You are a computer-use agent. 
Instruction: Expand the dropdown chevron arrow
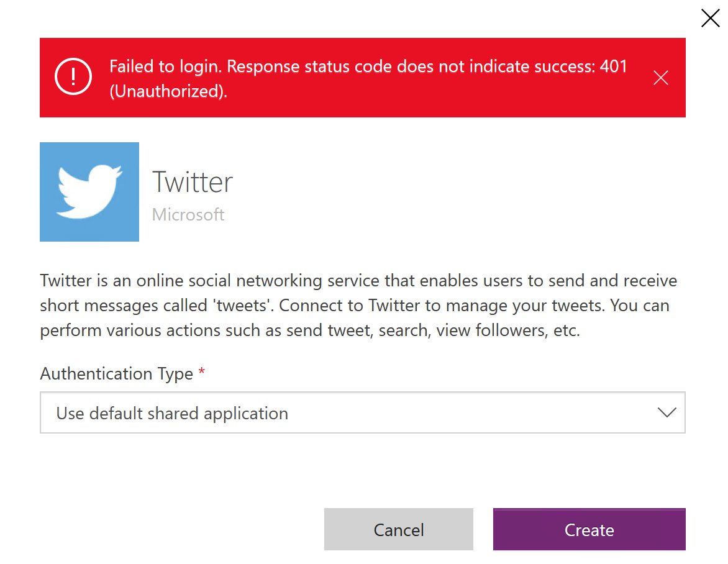pyautogui.click(x=667, y=412)
